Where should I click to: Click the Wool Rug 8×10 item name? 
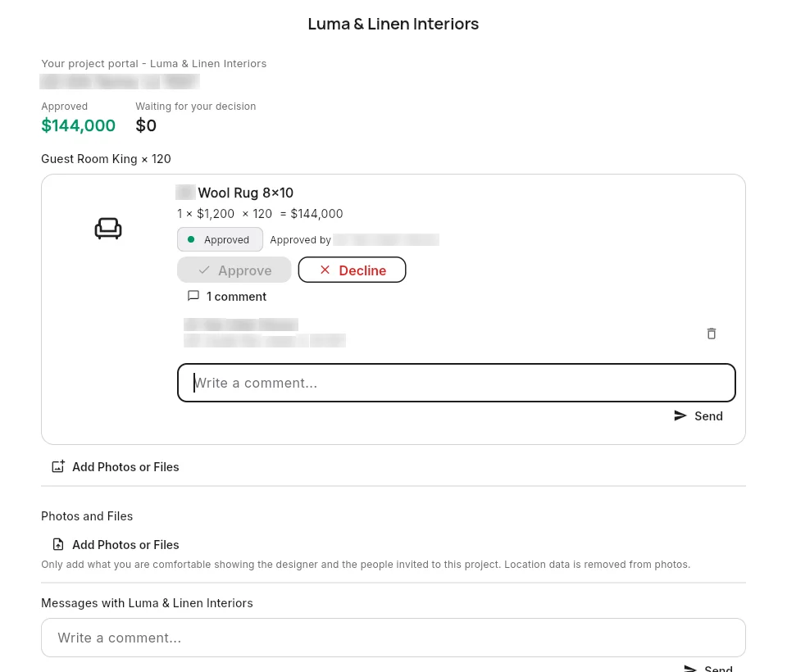[x=245, y=193]
